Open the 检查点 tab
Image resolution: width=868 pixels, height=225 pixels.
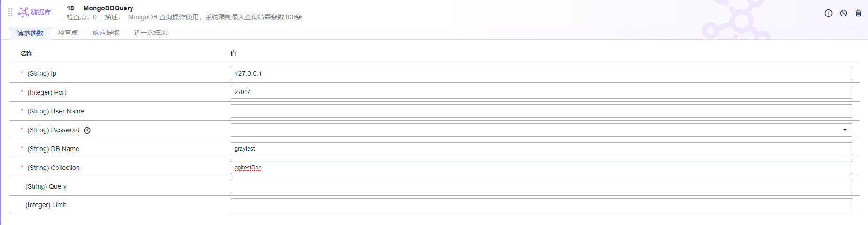pos(68,33)
